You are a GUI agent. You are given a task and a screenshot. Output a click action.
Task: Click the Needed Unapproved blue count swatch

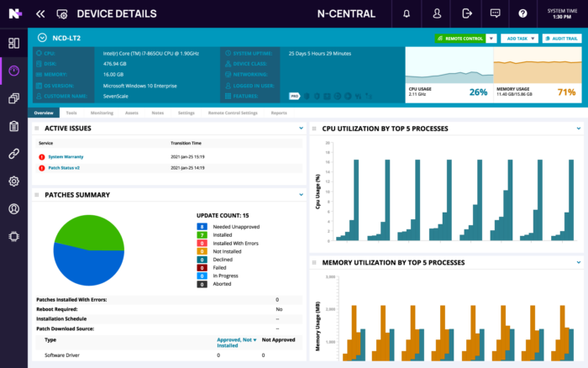click(x=202, y=227)
